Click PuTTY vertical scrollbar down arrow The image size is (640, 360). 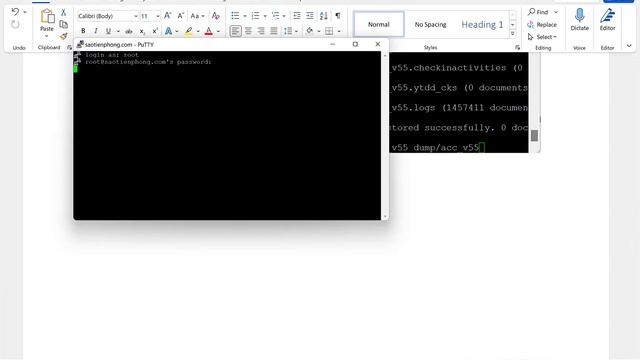384,217
